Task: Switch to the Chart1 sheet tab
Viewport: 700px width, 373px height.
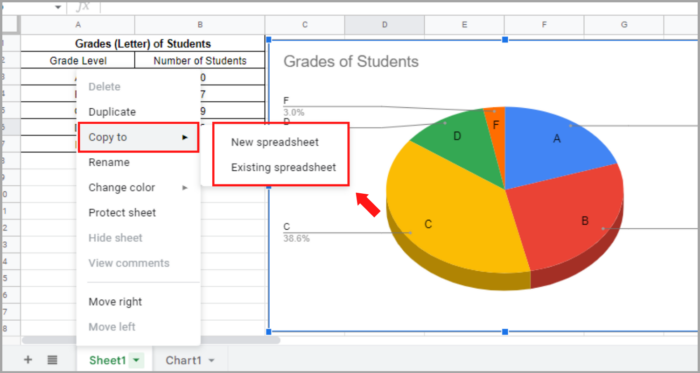Action: tap(183, 360)
